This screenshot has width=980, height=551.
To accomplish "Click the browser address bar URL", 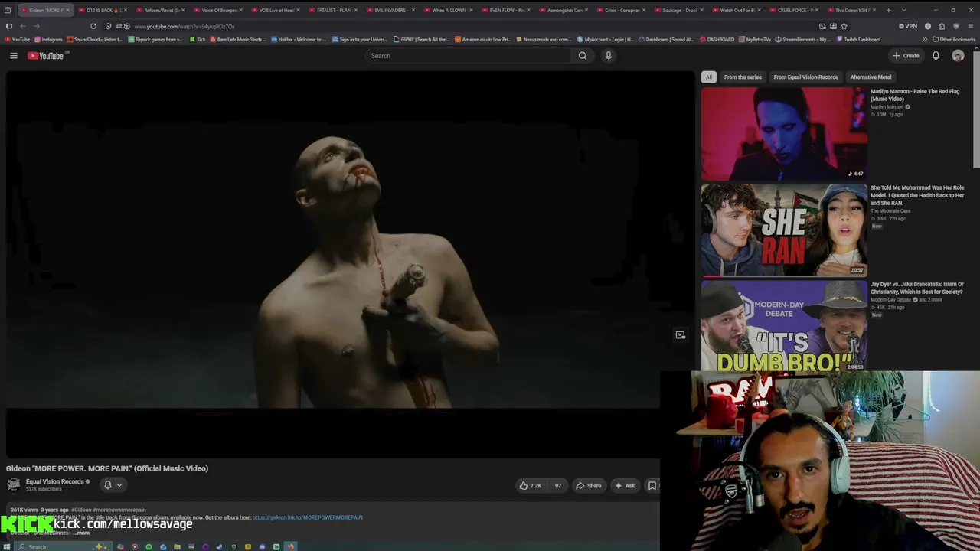I will tap(185, 27).
